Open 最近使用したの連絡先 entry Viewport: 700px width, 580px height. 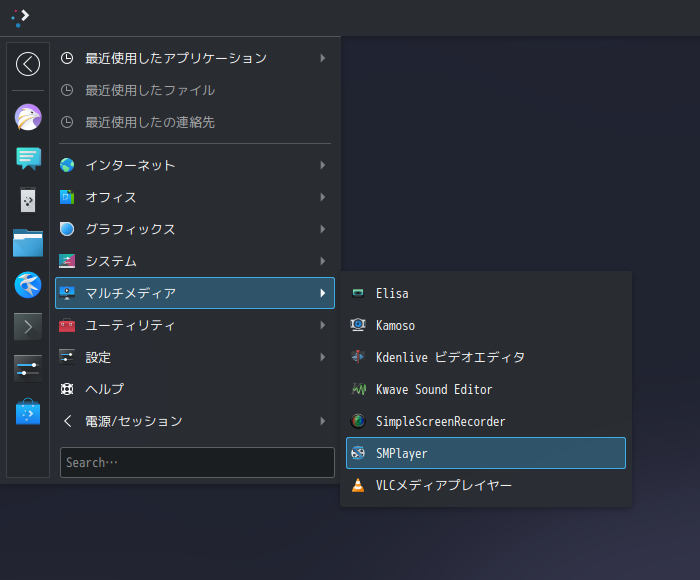195,122
